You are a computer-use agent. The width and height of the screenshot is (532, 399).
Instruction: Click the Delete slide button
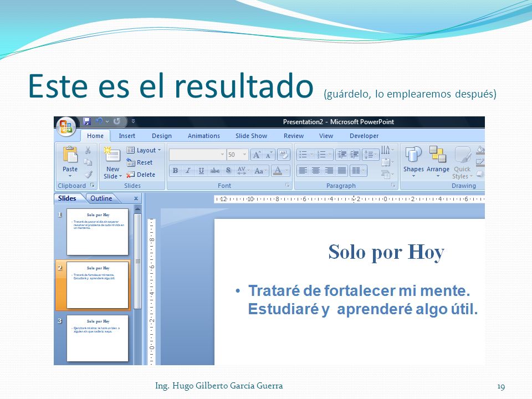[x=140, y=175]
